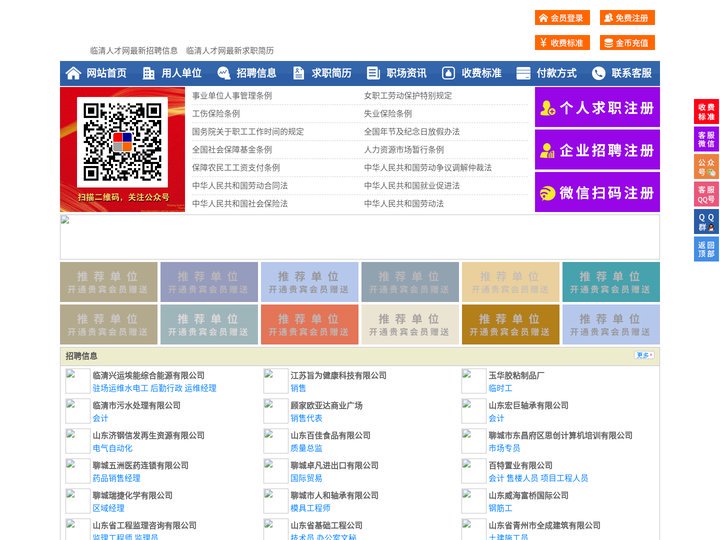Screen dimensions: 720x540
Task: Open 求职简历 navigation item
Action: (332, 73)
